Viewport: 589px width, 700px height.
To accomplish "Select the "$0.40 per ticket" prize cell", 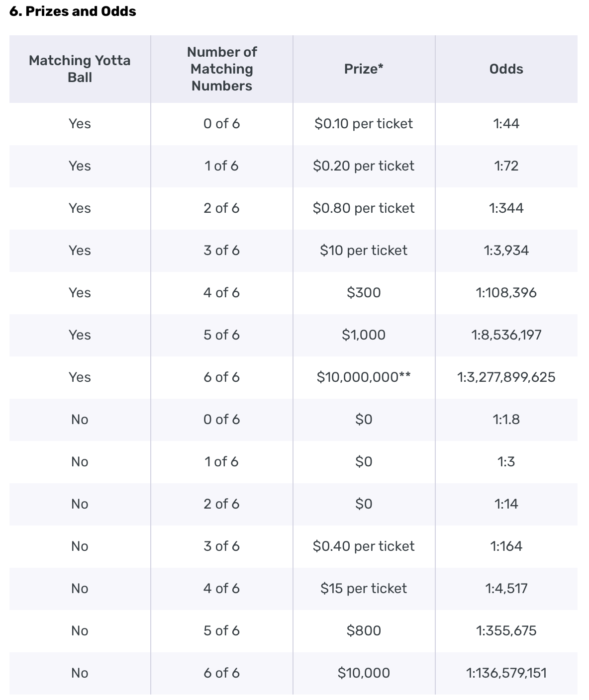I will coord(364,546).
